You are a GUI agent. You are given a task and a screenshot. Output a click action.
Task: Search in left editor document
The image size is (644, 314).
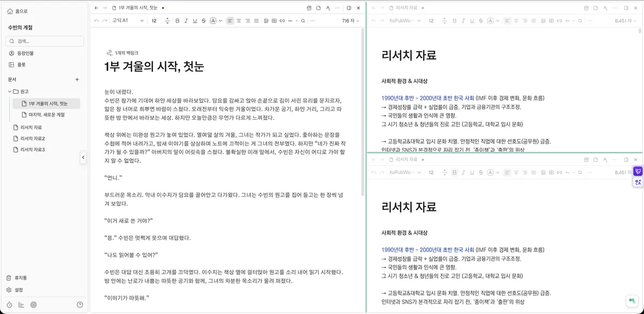303,21
